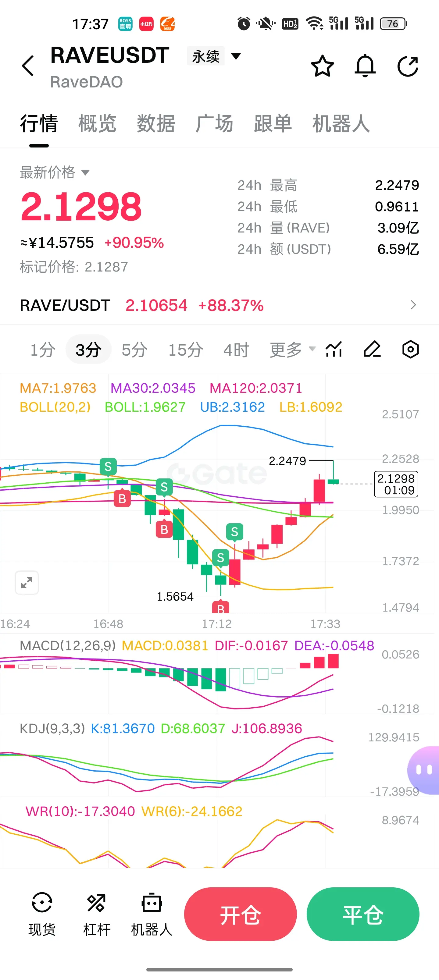This screenshot has height=980, width=439.
Task: Tap the MA7:1.9763 indicator label
Action: tap(58, 388)
